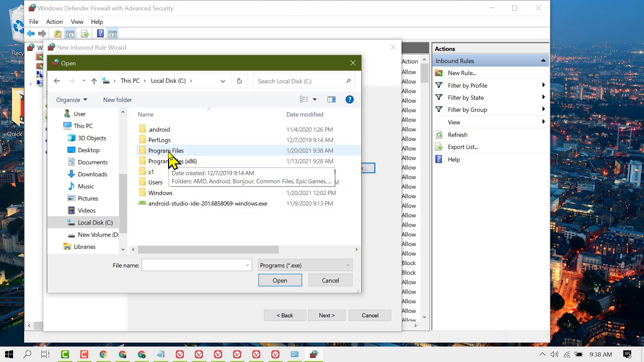The height and width of the screenshot is (362, 644).
Task: Expand the Filter by Group submenu
Action: (543, 110)
